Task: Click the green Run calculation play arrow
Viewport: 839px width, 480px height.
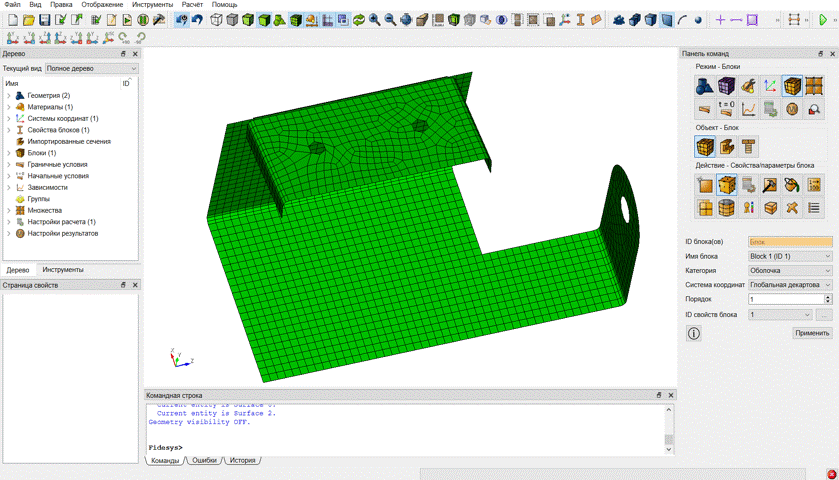Action: coord(823,20)
